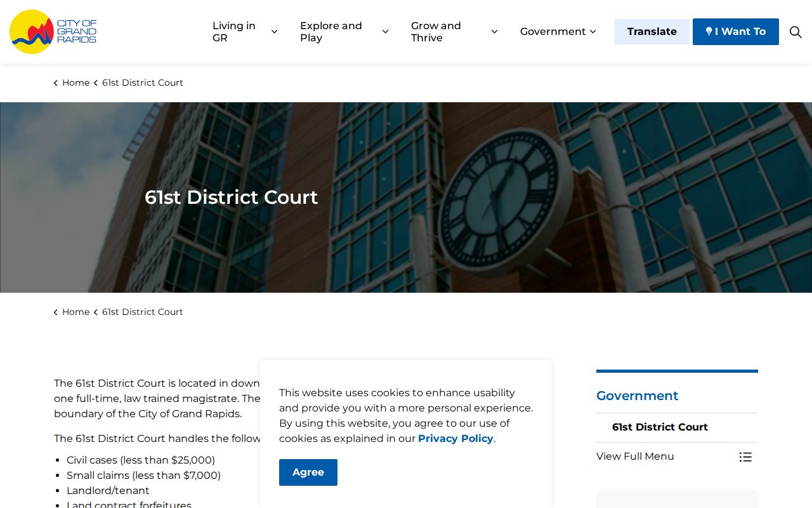Open the Privacy Policy link
This screenshot has width=812, height=508.
click(x=455, y=439)
